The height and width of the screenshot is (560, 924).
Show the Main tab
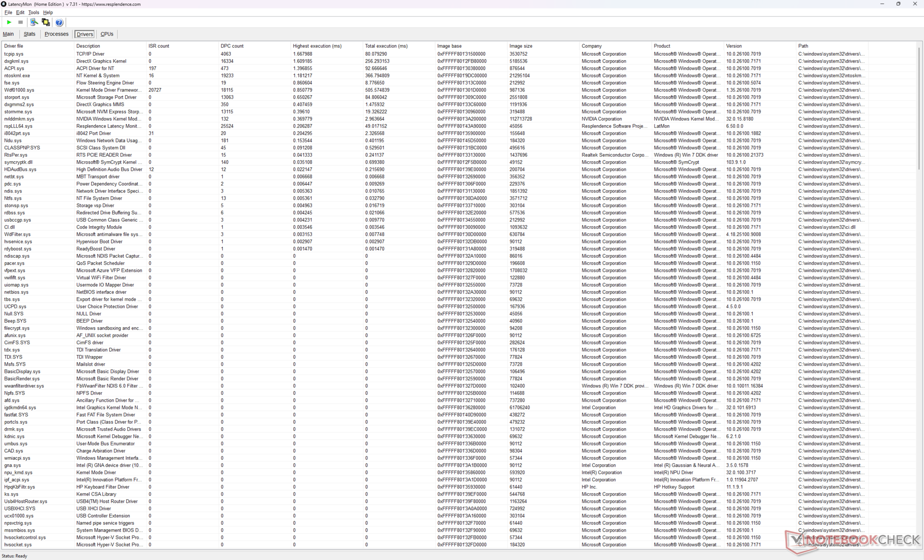tap(8, 34)
